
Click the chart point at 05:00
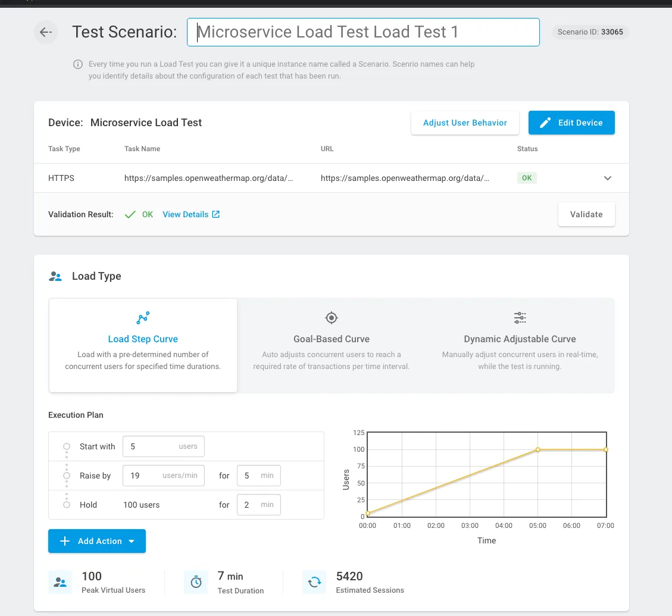(x=538, y=450)
